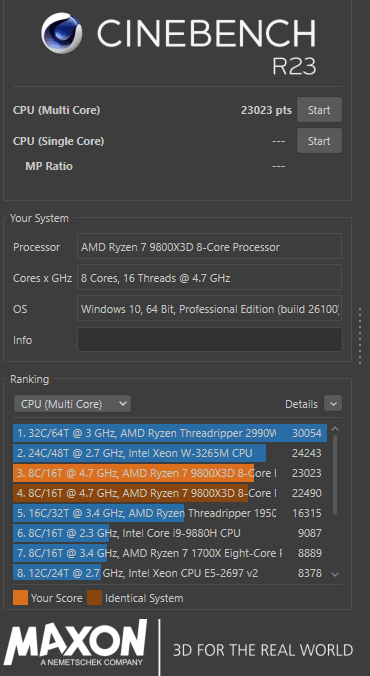Screen dimensions: 370x676
Task: Expand the ranking Details chevron button
Action: click(x=333, y=404)
